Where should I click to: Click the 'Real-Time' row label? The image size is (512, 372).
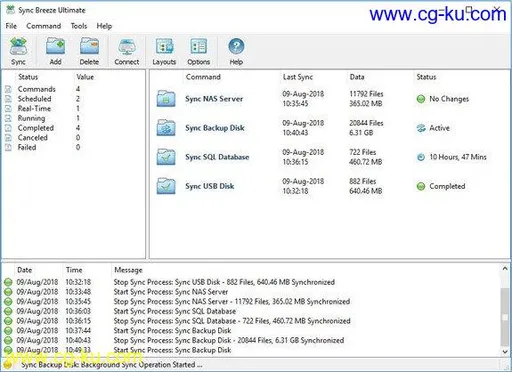click(34, 108)
